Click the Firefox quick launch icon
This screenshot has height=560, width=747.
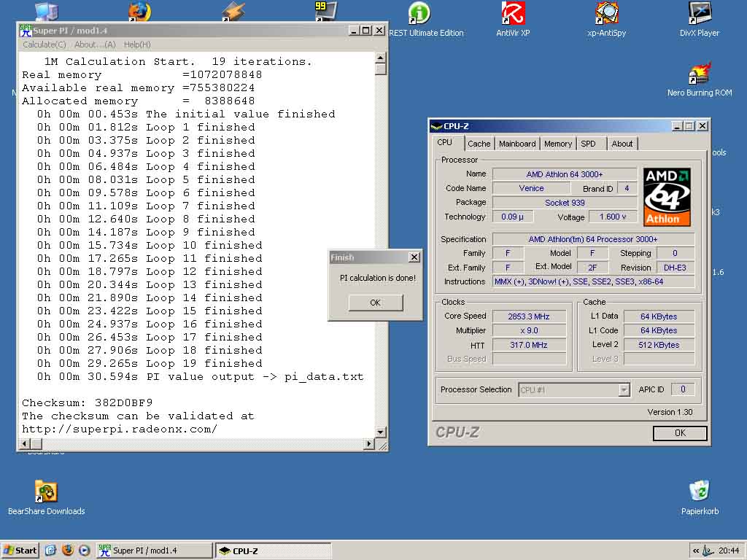pos(67,551)
